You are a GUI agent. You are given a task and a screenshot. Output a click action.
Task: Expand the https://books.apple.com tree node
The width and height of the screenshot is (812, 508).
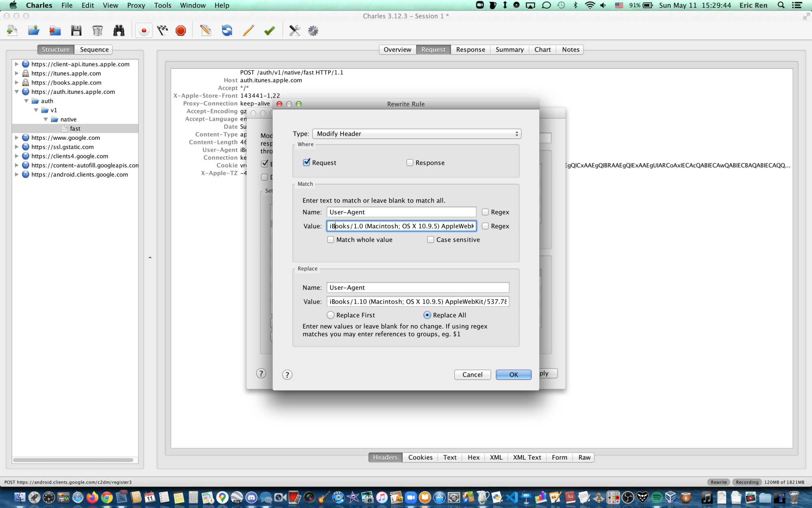pyautogui.click(x=17, y=82)
